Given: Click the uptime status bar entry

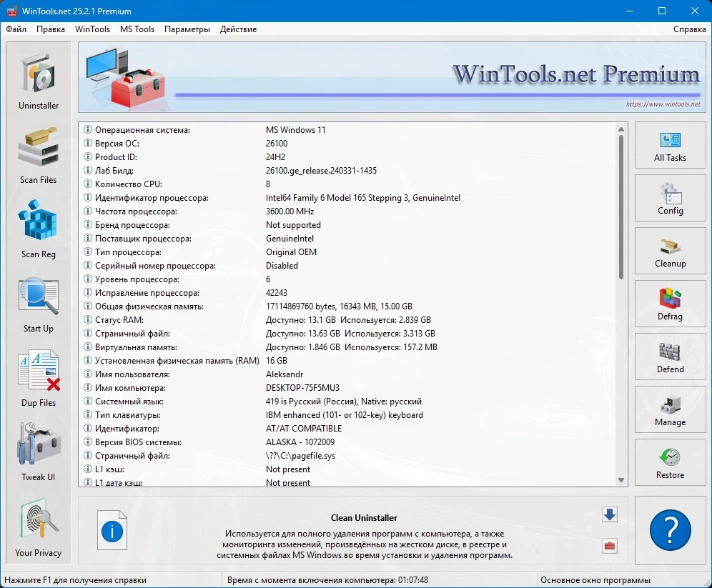Looking at the screenshot, I should [x=328, y=580].
